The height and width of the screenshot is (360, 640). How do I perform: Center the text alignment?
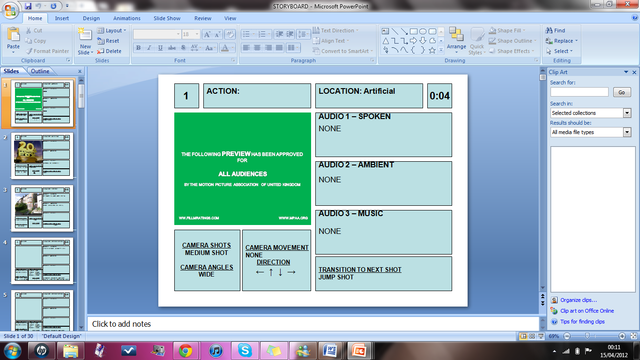tap(257, 48)
